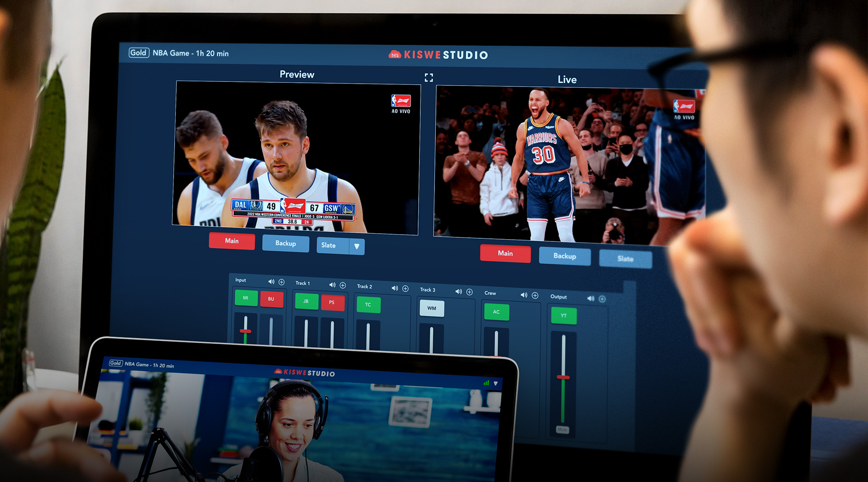The width and height of the screenshot is (868, 482).
Task: Click the Live video feed
Action: (x=570, y=165)
